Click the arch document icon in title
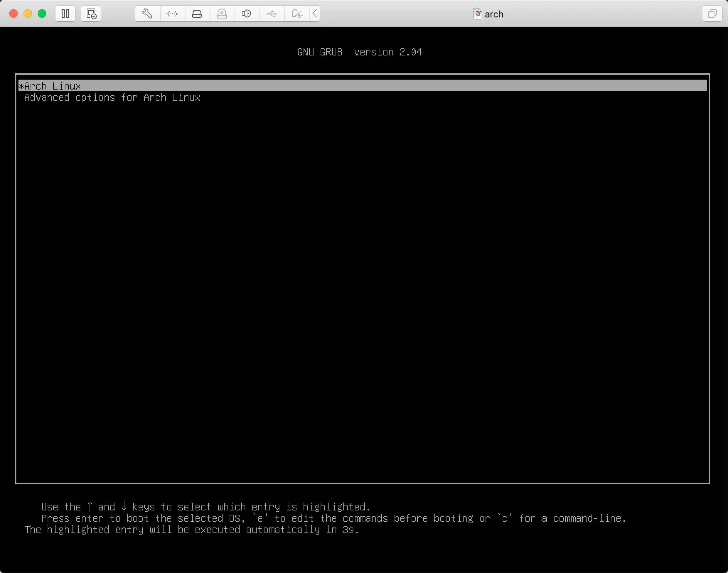This screenshot has height=573, width=728. 478,14
